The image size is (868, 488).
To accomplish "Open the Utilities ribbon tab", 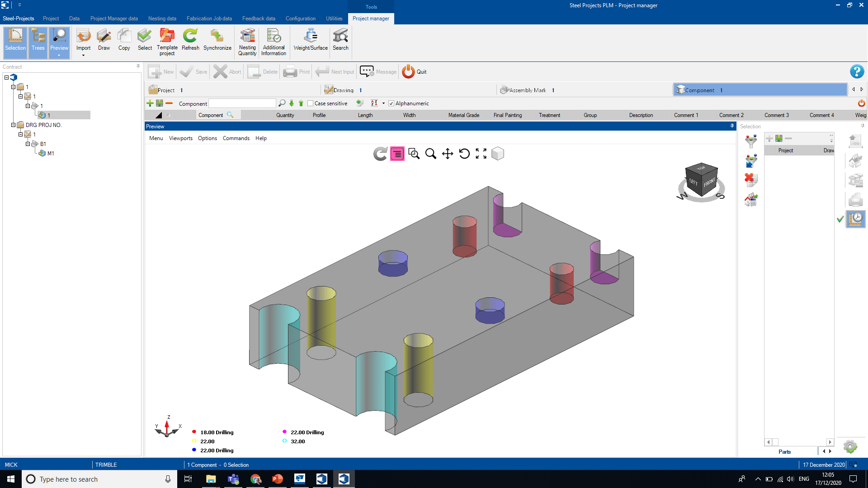I will click(x=334, y=19).
